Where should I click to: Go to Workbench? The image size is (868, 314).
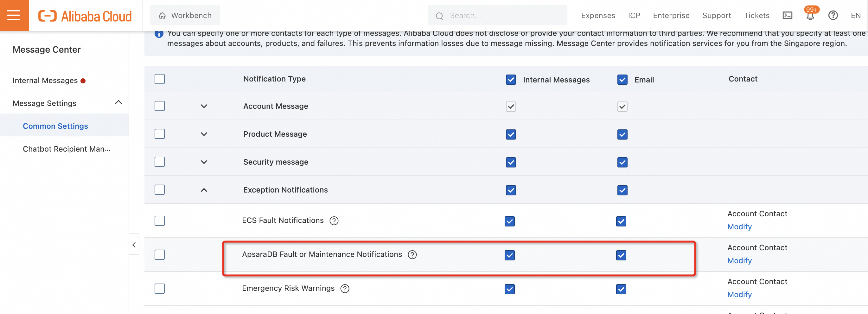[185, 16]
